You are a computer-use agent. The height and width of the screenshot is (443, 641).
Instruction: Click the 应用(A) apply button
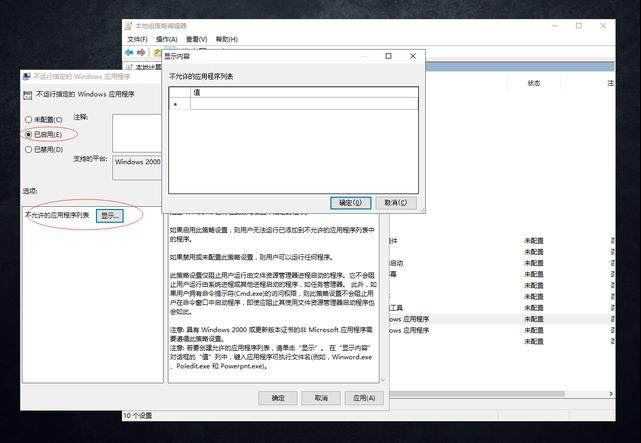tap(364, 398)
